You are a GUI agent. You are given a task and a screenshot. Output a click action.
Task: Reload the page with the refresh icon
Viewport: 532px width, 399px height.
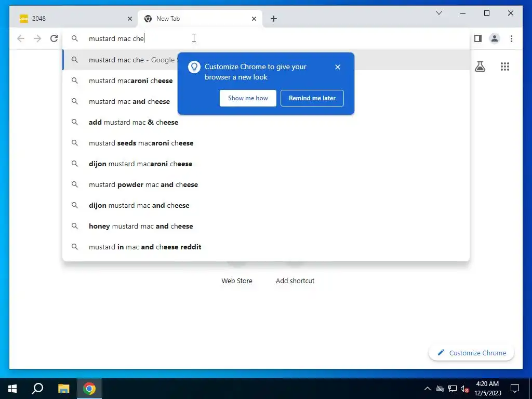54,38
